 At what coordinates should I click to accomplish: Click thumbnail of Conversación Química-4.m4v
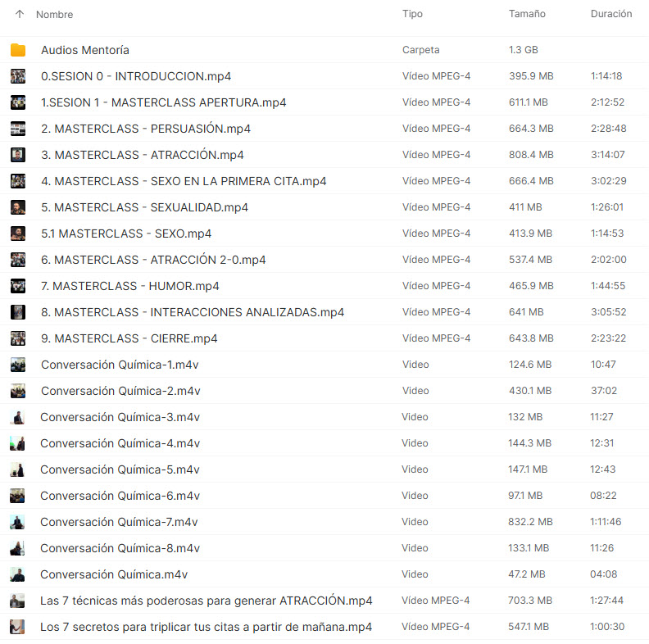[x=17, y=443]
